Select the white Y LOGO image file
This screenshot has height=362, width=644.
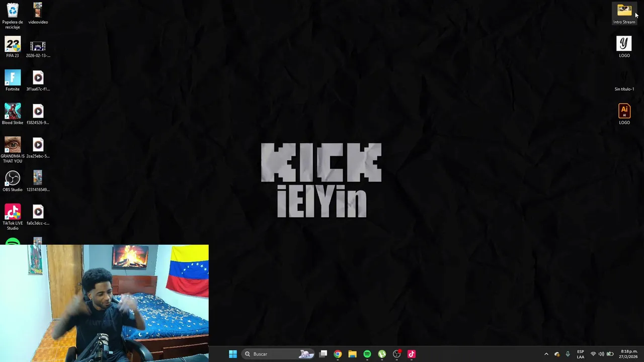(624, 47)
